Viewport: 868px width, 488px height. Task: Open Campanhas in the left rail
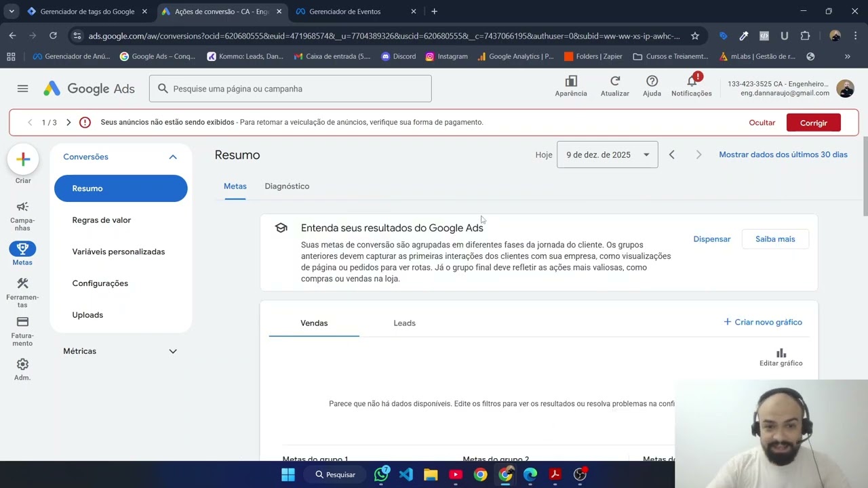coord(22,216)
